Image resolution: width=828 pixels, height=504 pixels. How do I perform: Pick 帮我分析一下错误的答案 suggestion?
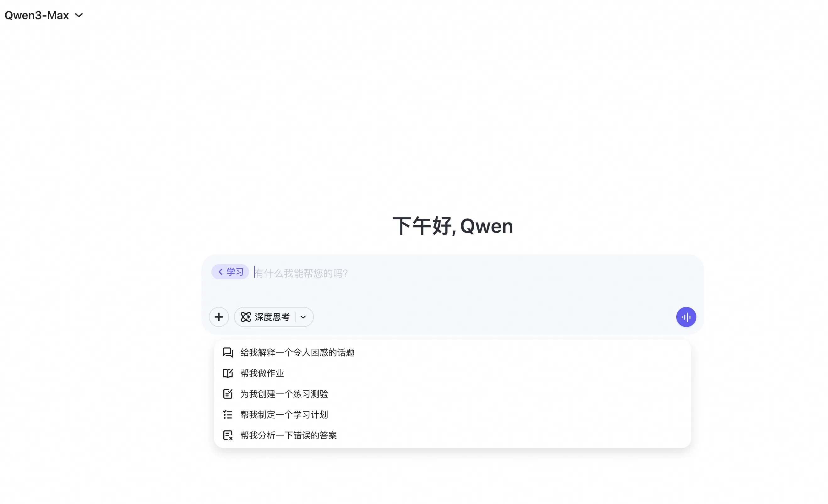[x=288, y=435]
